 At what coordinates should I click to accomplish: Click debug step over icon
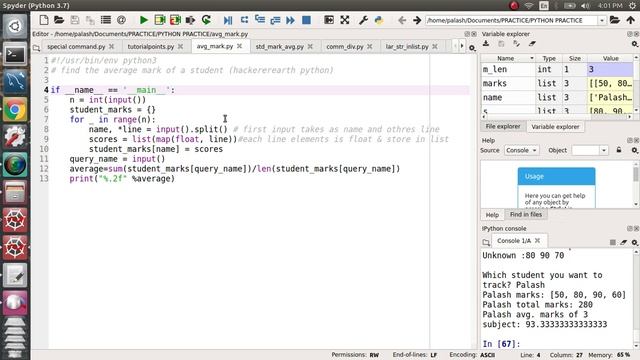pyautogui.click(x=244, y=20)
